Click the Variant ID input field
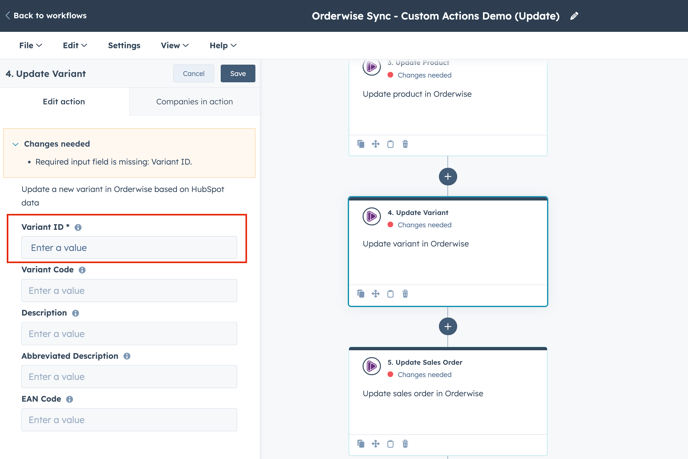Screen dimensions: 688x459 point(129,247)
